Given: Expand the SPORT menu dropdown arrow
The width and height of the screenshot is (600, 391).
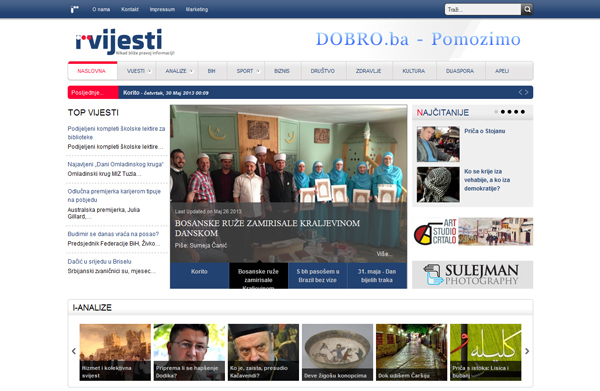Looking at the screenshot, I should click(x=258, y=71).
